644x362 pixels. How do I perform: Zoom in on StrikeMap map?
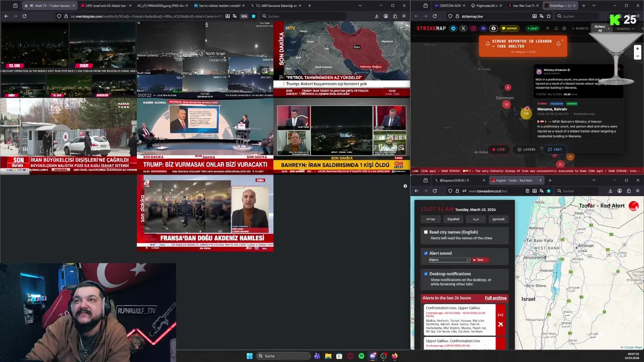637,49
